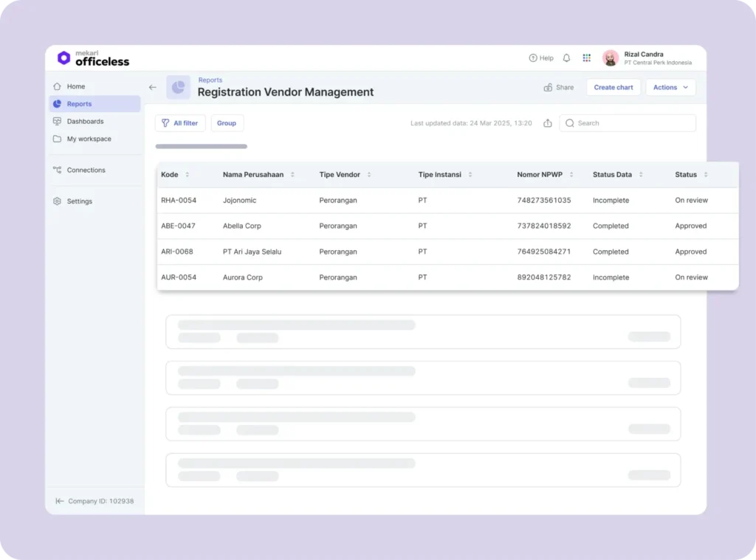The image size is (756, 560).
Task: Click the export icon beside search
Action: coord(548,123)
